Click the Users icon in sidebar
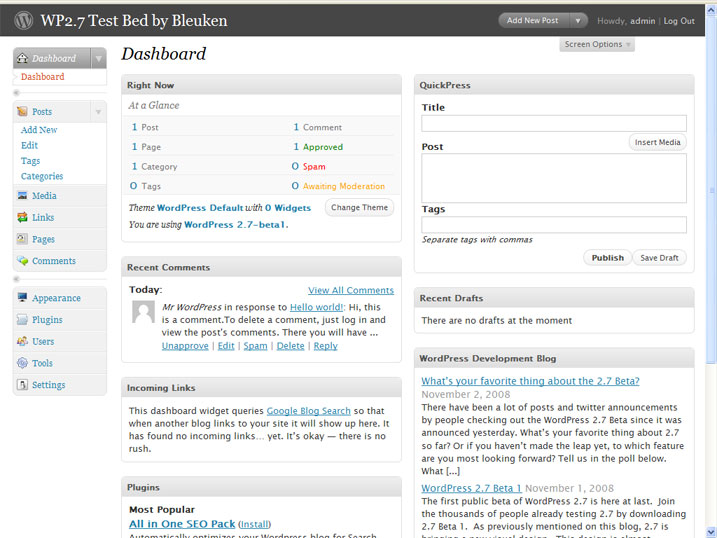This screenshot has width=717, height=538. coord(22,341)
